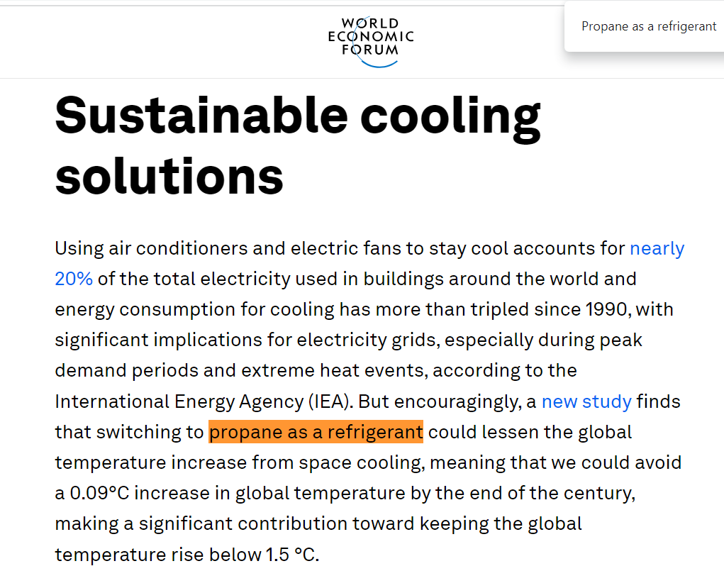Follow the 'nearly' hyperlink in the first line
The height and width of the screenshot is (588, 724).
click(657, 248)
